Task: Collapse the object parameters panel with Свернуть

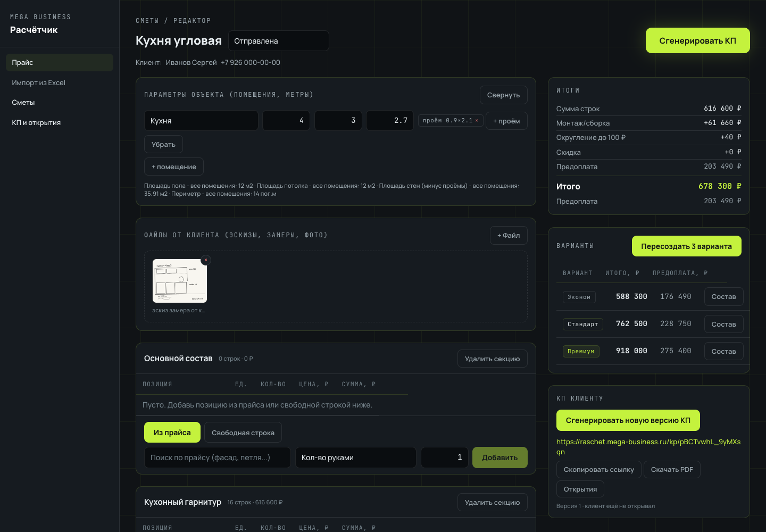Action: pyautogui.click(x=504, y=95)
